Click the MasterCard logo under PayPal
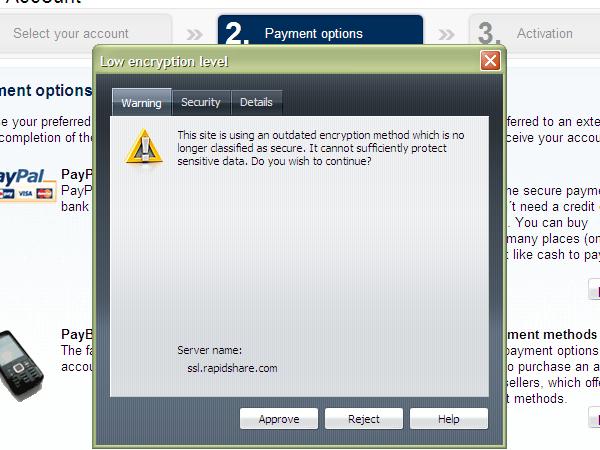The image size is (600, 450). click(44, 194)
